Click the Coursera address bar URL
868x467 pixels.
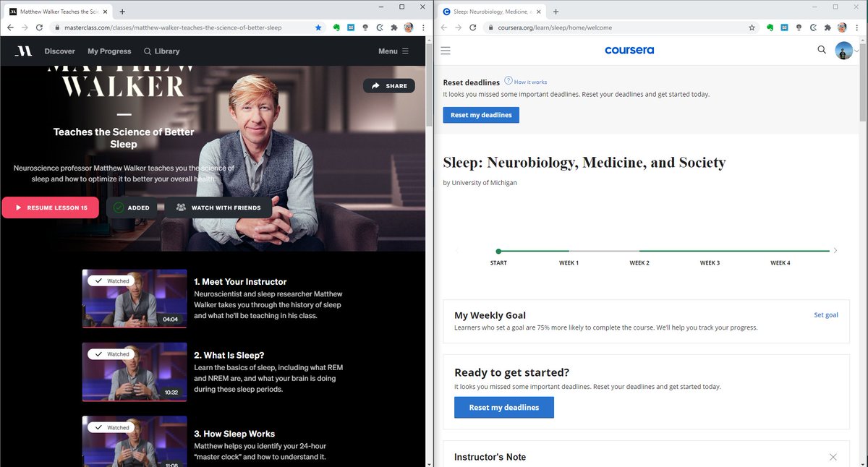tap(555, 27)
